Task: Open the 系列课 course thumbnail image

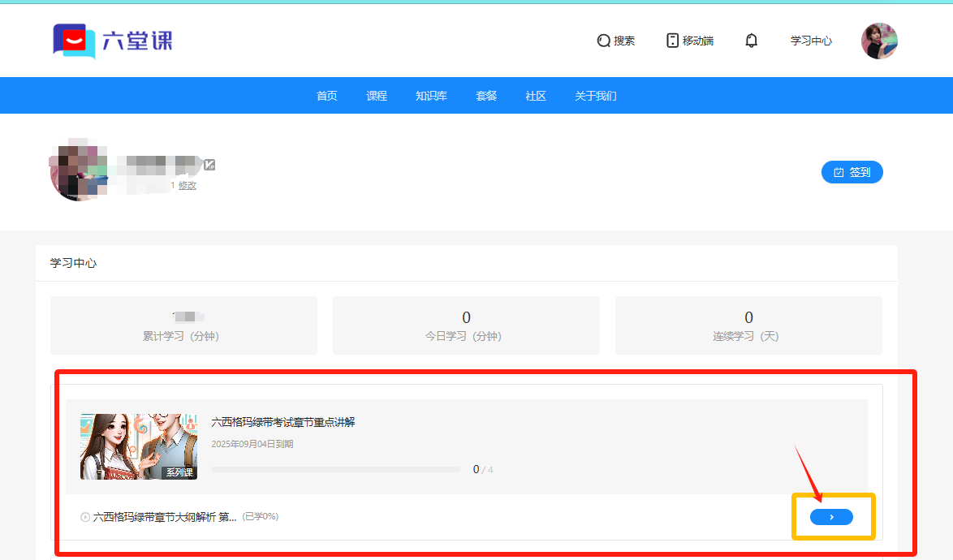Action: tap(139, 446)
